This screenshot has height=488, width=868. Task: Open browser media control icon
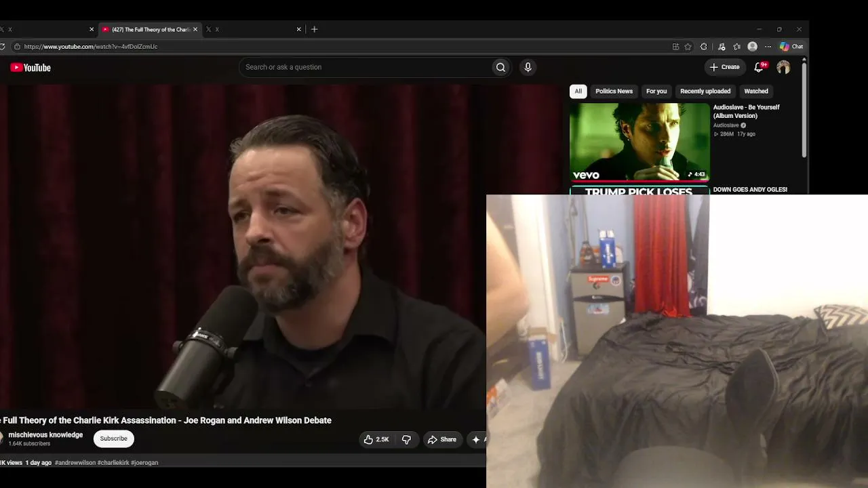coord(722,47)
